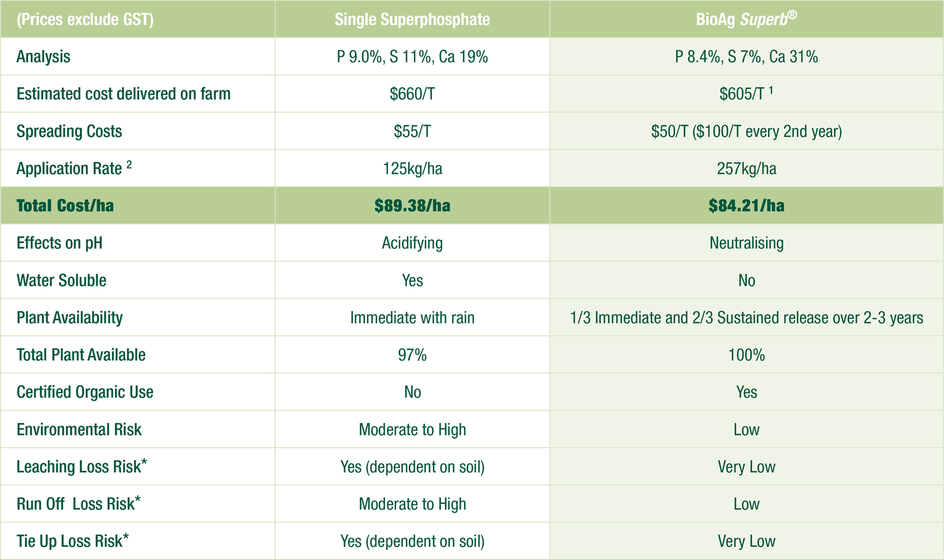Select the "Immediate with rain" cell
This screenshot has width=944, height=560.
pos(412,318)
